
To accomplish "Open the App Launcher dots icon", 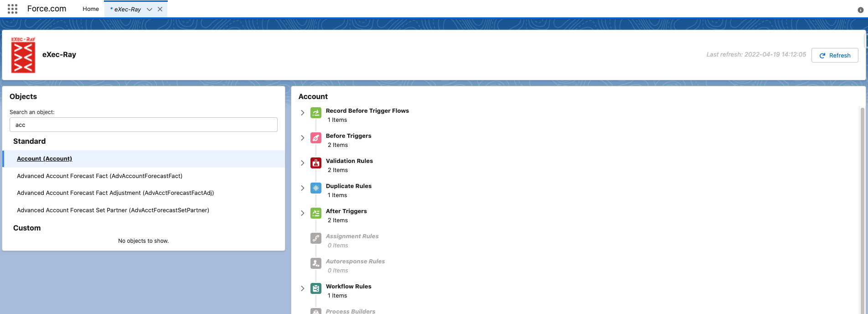I will coord(13,9).
